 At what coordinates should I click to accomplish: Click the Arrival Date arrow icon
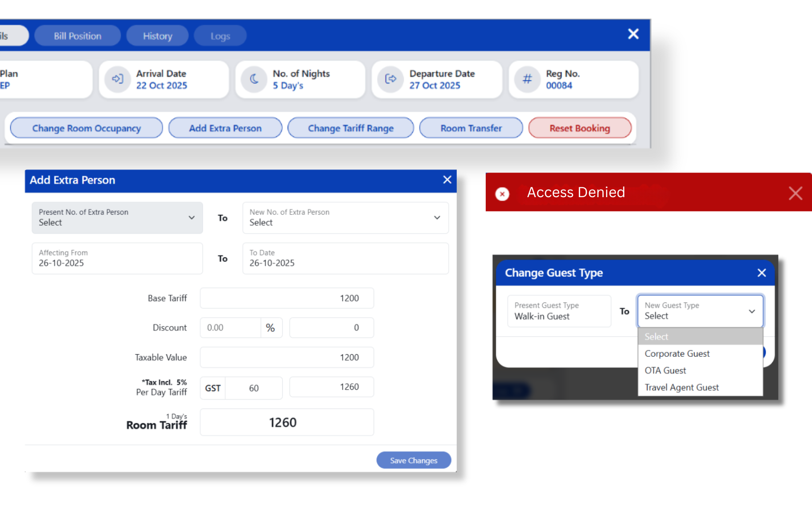coord(117,79)
